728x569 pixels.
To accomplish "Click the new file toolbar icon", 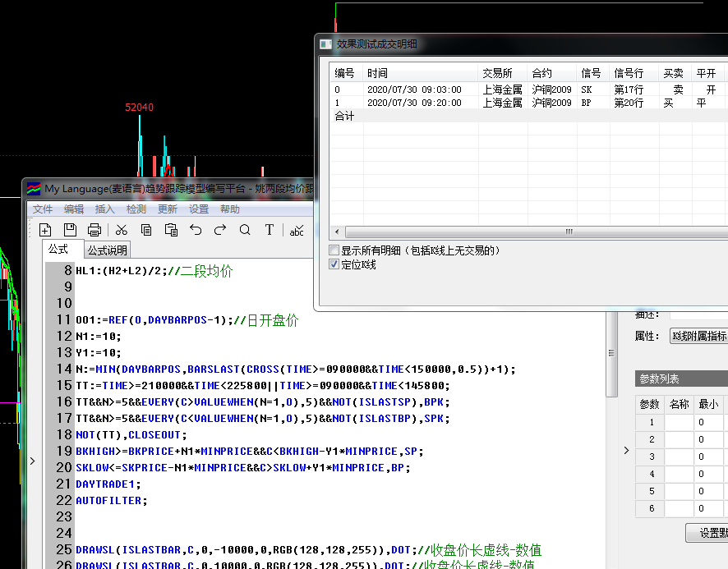I will coord(45,230).
